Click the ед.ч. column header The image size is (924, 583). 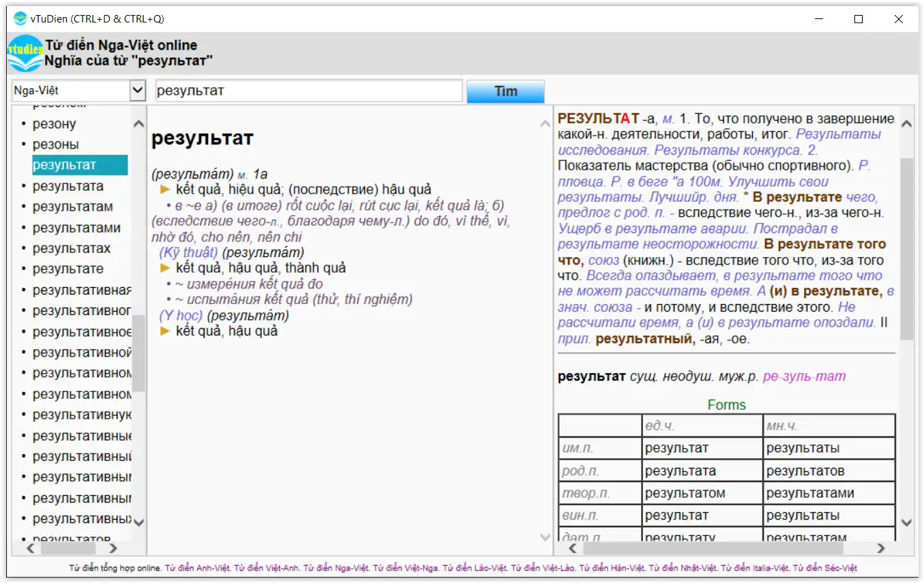(659, 426)
